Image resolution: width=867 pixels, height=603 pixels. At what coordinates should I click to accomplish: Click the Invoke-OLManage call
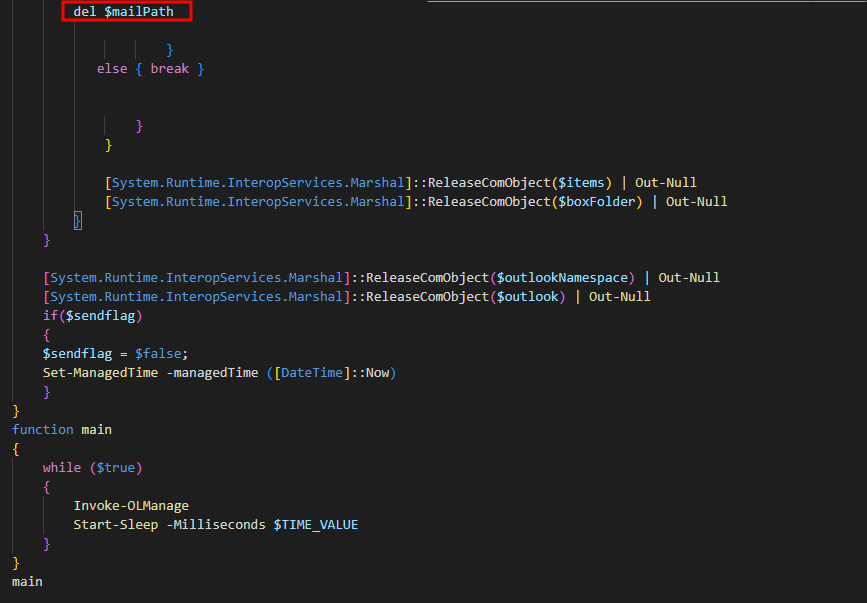coord(131,506)
